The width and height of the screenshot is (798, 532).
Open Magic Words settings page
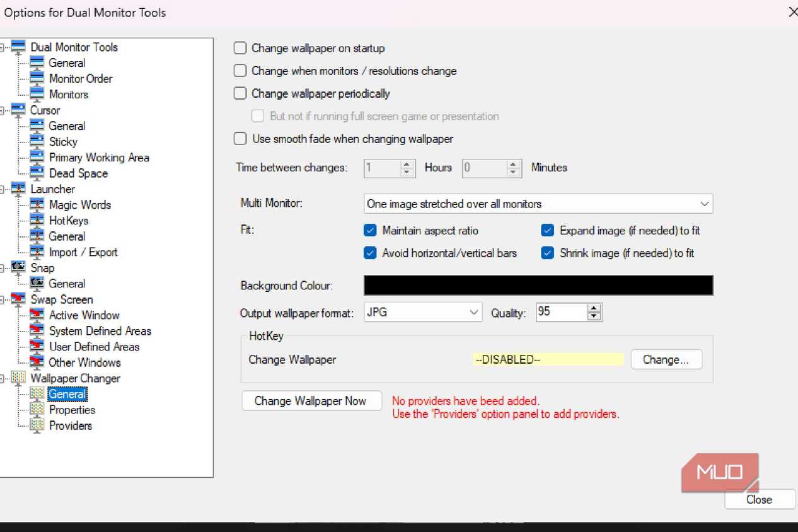coord(79,204)
